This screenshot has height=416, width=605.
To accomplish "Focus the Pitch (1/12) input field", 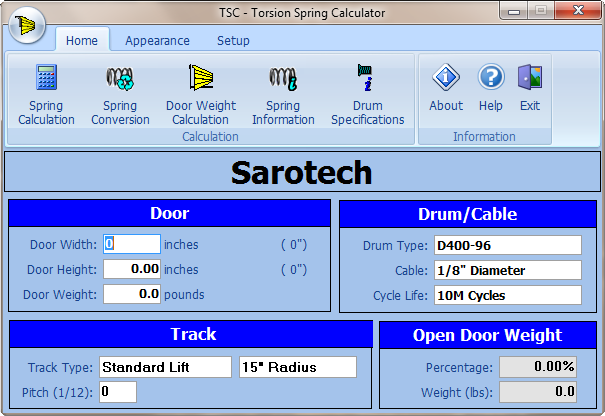I will coord(117,392).
